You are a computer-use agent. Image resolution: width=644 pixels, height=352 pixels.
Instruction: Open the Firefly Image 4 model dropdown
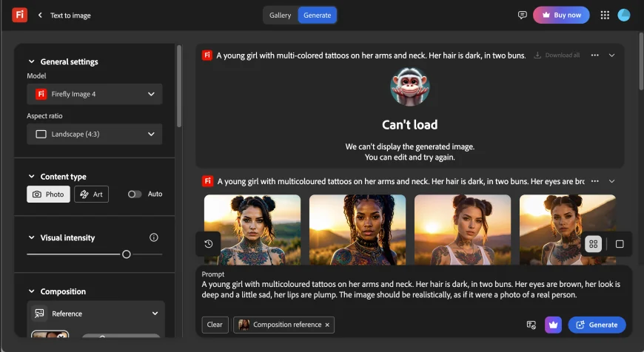pyautogui.click(x=95, y=94)
